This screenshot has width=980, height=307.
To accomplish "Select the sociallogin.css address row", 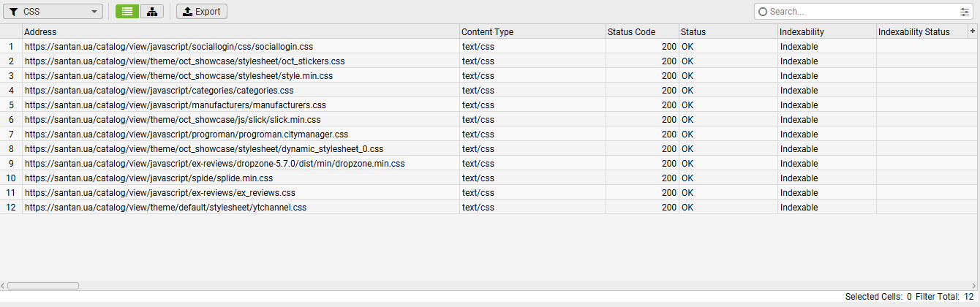I will point(169,46).
